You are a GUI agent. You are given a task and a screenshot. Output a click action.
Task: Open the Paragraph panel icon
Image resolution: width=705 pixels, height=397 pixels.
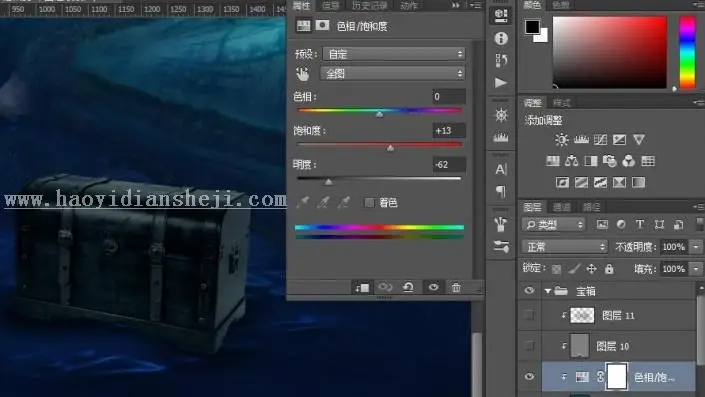500,192
